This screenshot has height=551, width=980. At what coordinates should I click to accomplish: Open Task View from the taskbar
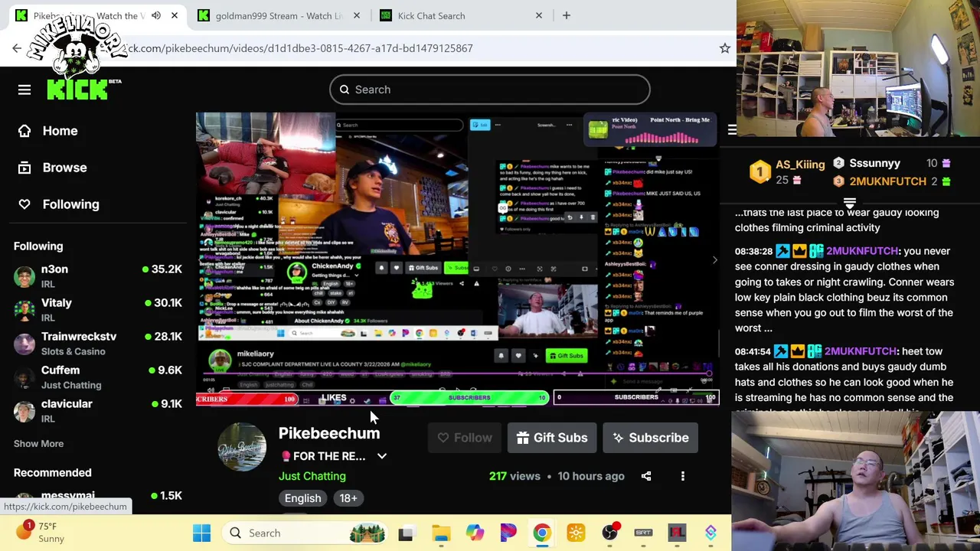pyautogui.click(x=406, y=533)
